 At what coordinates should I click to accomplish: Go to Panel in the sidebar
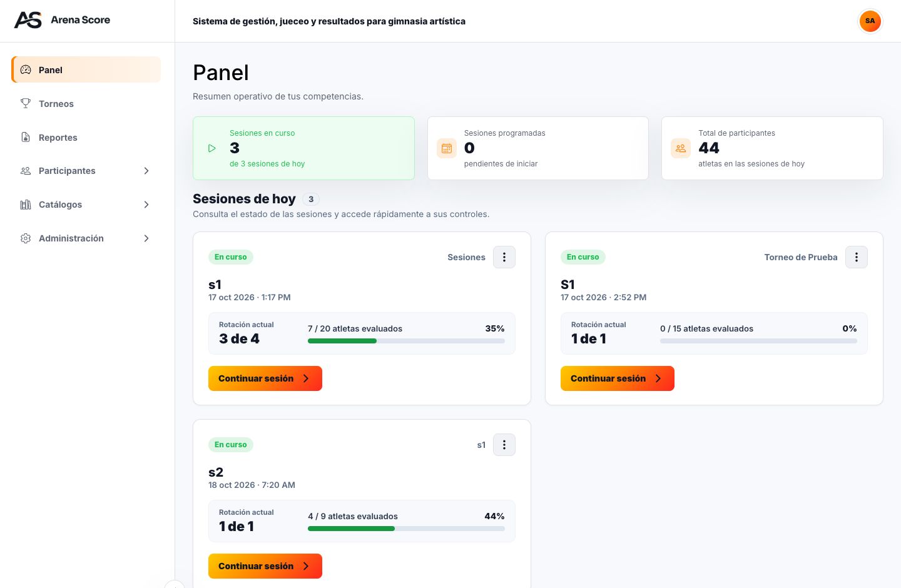pyautogui.click(x=86, y=69)
